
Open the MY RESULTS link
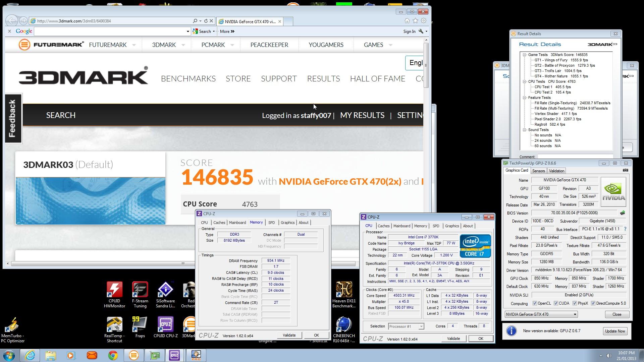click(362, 115)
